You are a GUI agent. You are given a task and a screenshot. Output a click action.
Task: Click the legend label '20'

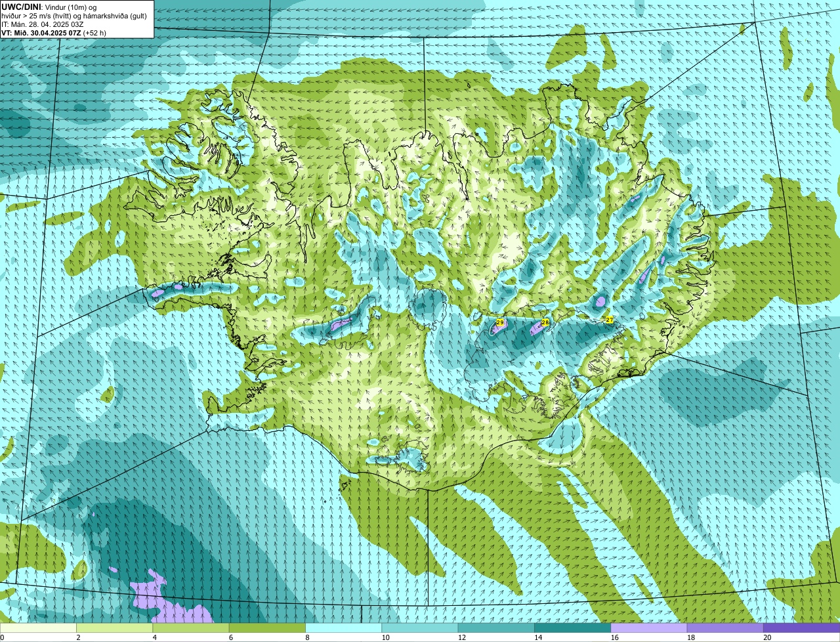point(767,637)
